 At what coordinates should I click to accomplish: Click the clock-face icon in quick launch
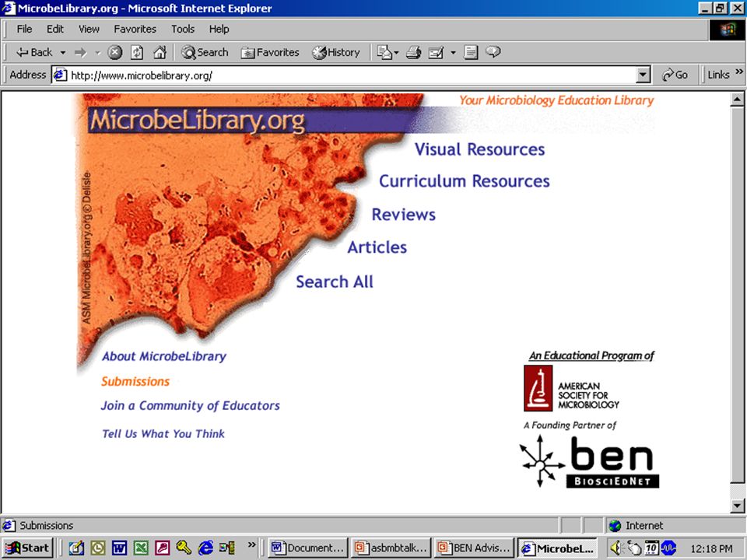point(98,548)
